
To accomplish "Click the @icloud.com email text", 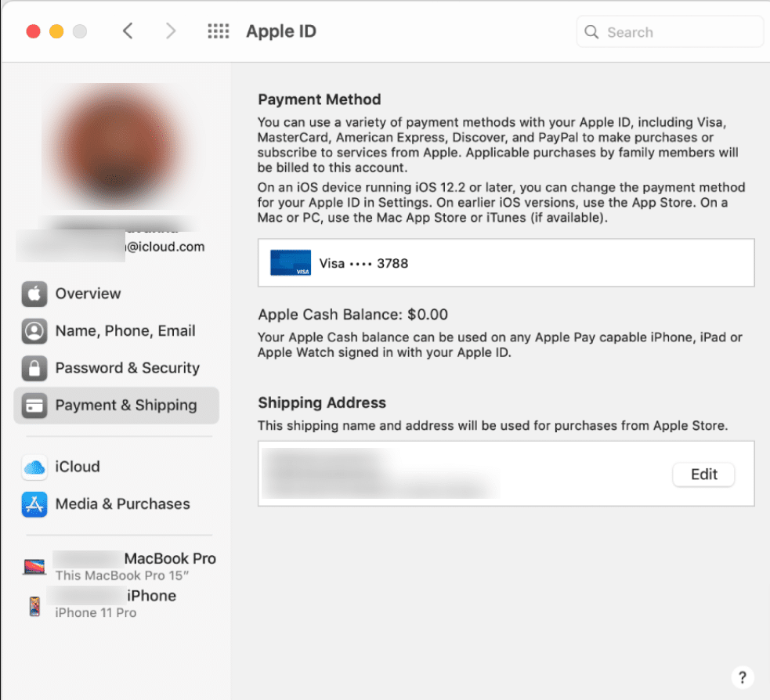I will (x=165, y=247).
